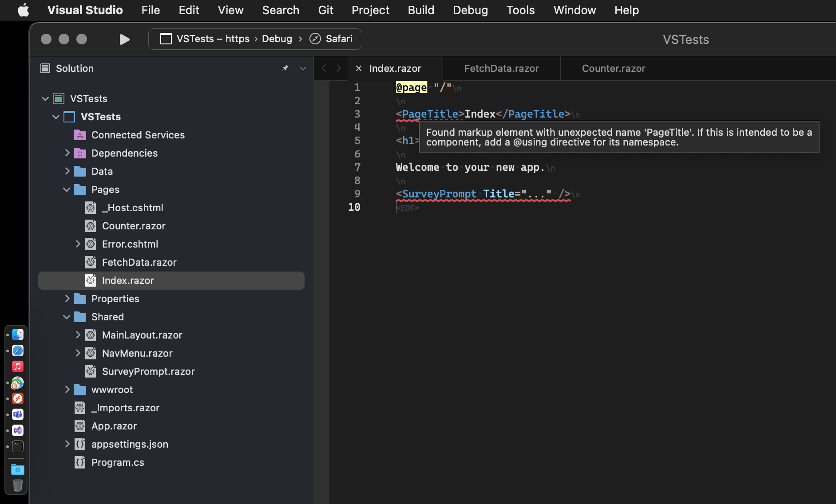Toggle the pin on the Solution pad
The image size is (836, 504).
(x=285, y=68)
